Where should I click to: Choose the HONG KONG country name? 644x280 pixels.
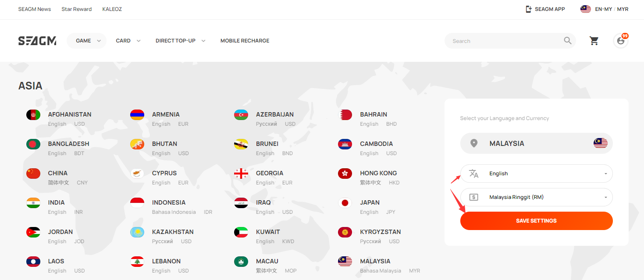click(x=378, y=173)
